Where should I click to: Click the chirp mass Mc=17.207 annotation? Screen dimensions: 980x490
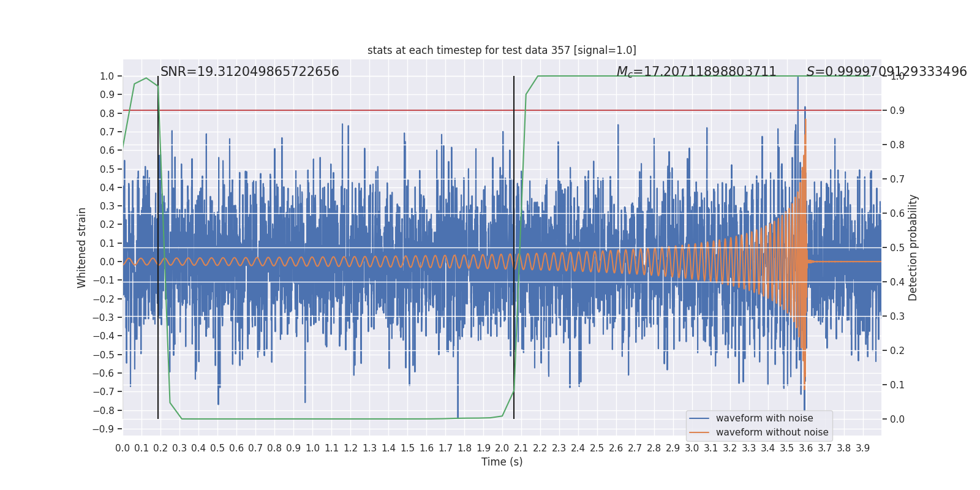696,72
